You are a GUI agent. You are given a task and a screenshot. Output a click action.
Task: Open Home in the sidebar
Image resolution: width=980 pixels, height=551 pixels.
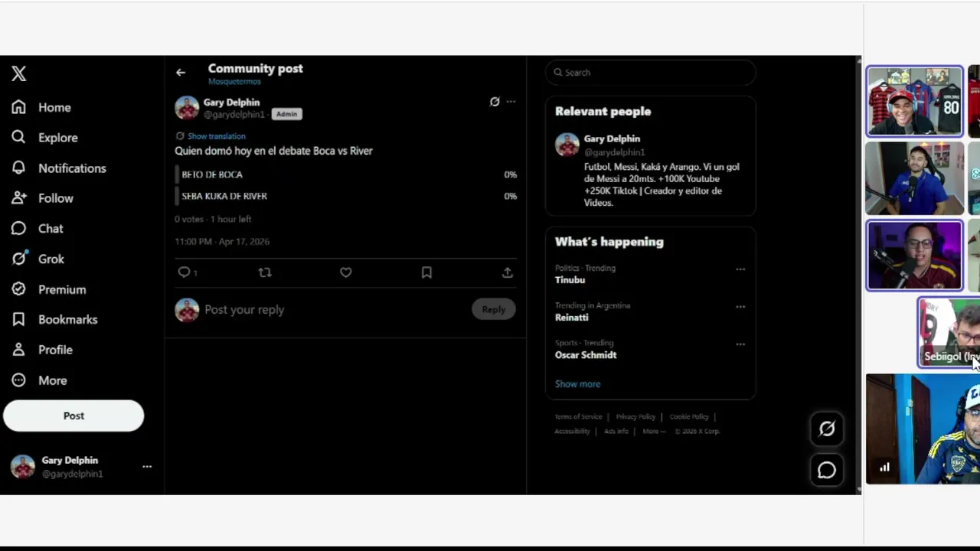point(42,107)
